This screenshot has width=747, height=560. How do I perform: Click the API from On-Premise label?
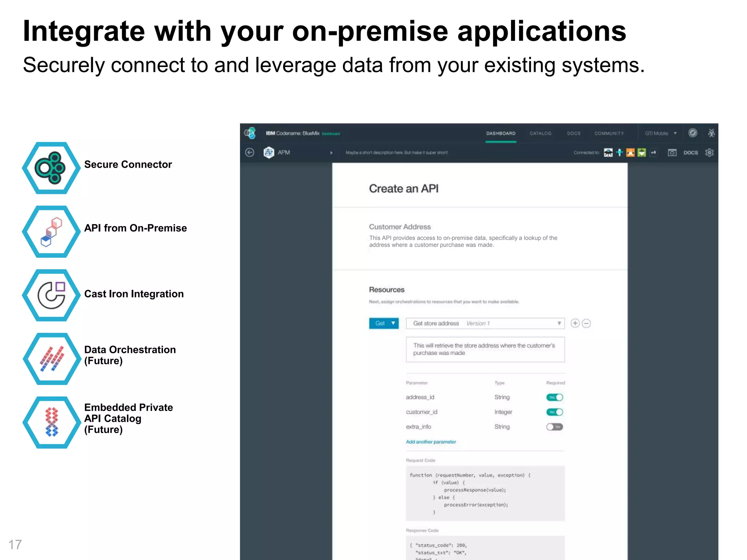click(x=135, y=228)
